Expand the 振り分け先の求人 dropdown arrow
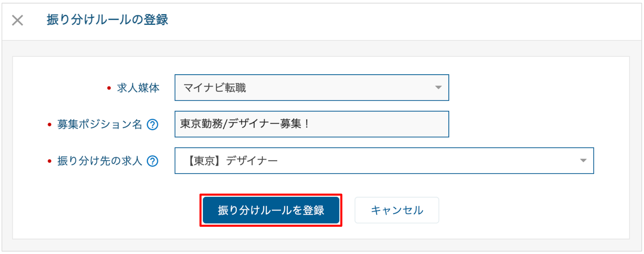This screenshot has width=644, height=254. pyautogui.click(x=583, y=161)
